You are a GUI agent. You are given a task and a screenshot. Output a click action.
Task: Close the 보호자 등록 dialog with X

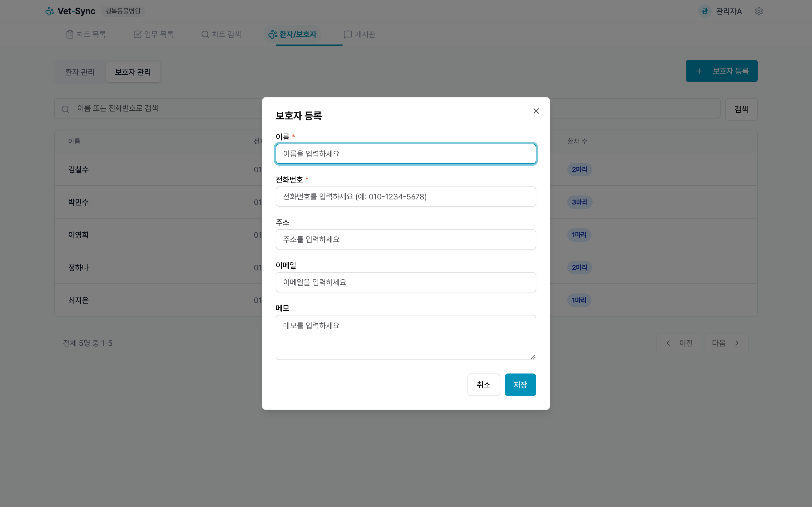[x=536, y=111]
